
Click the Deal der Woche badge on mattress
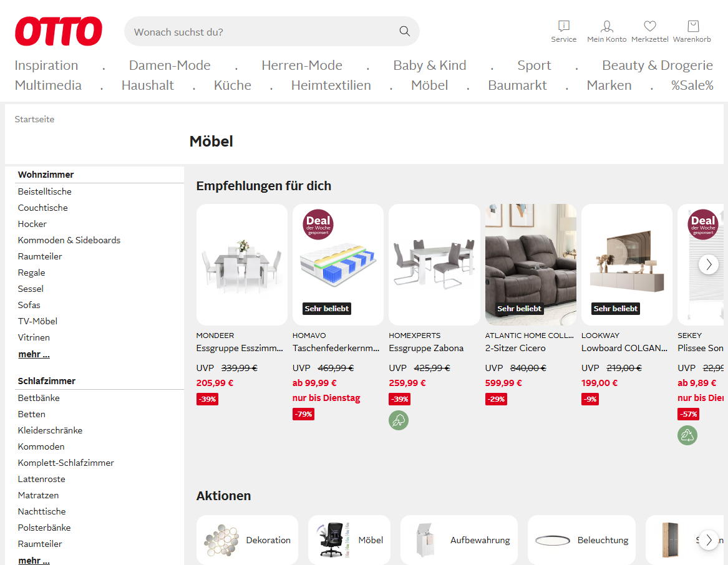tap(318, 225)
